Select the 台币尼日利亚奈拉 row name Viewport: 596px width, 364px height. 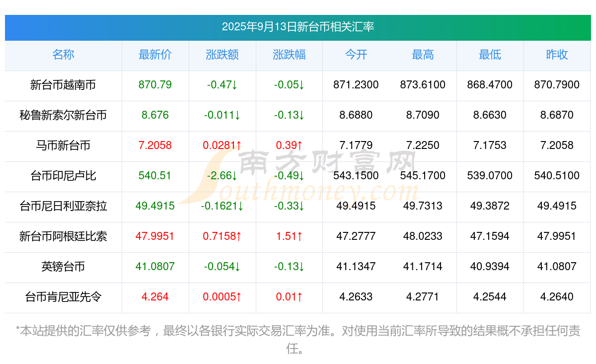coord(63,206)
